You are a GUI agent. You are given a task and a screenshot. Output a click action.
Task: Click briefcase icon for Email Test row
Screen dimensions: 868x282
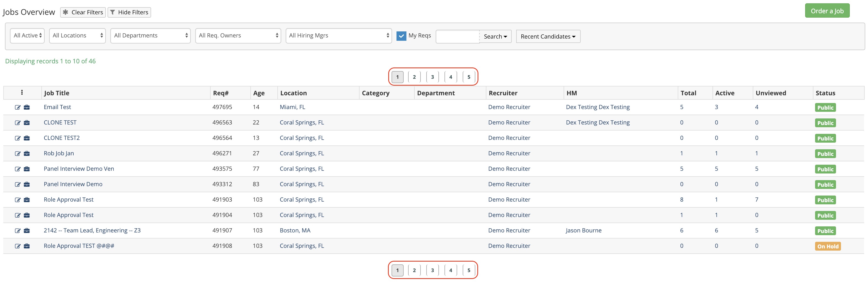click(27, 107)
